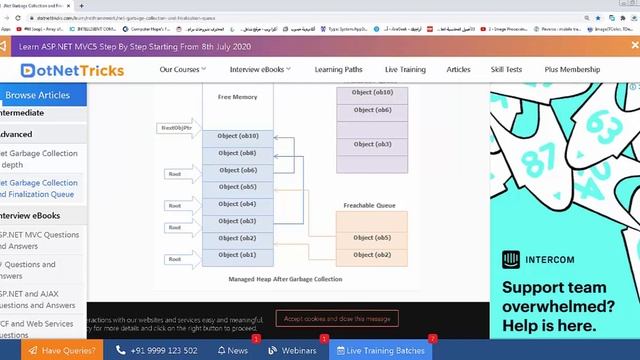The height and width of the screenshot is (360, 640).
Task: Open .Net Garbage Collection in depth article
Action: tap(39, 159)
